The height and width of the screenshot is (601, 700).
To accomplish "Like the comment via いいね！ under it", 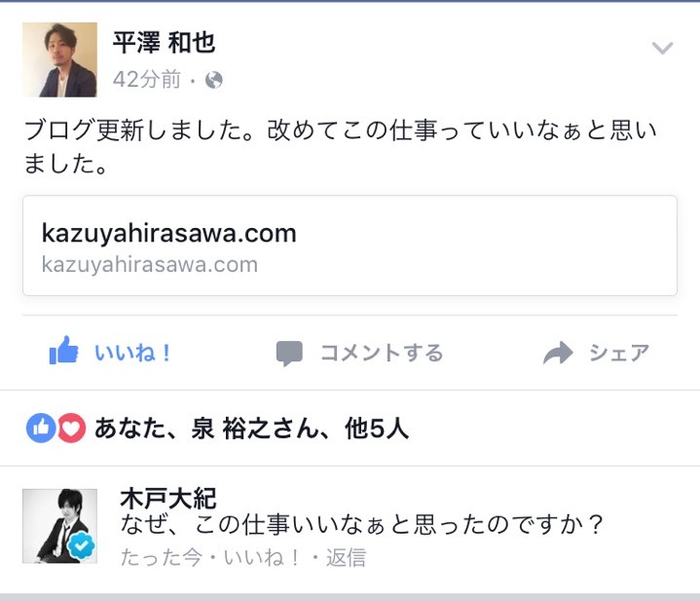I will pyautogui.click(x=261, y=558).
